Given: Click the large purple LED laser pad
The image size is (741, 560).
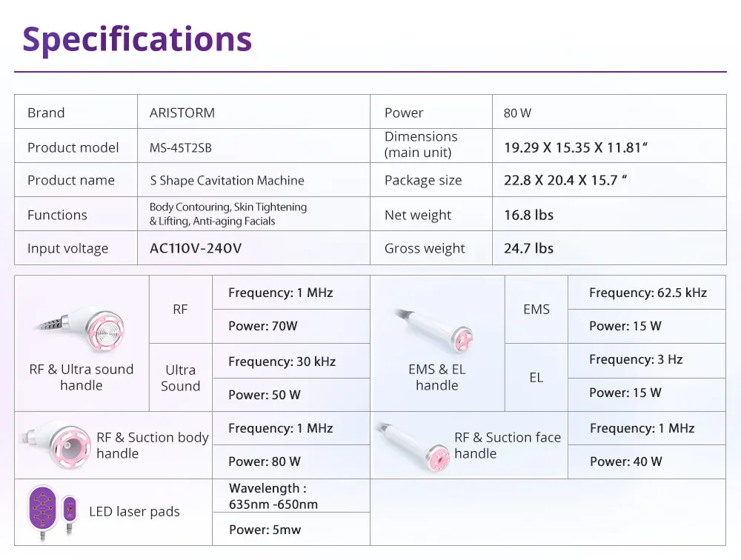Looking at the screenshot, I should [x=41, y=510].
